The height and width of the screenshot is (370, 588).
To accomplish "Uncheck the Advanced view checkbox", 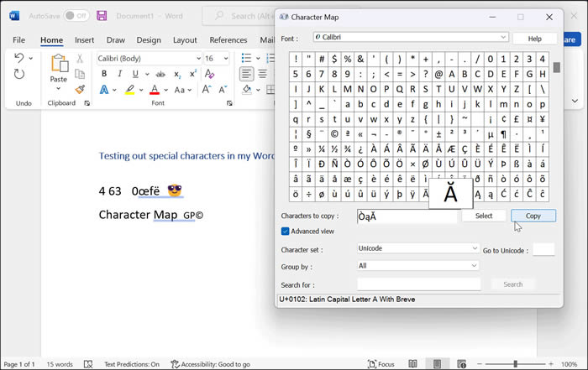I will pos(286,232).
